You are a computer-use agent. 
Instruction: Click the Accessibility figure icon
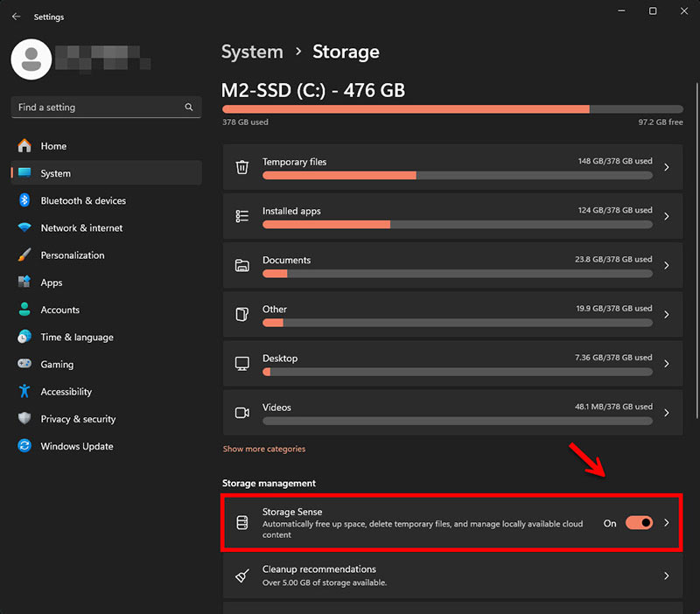24,391
